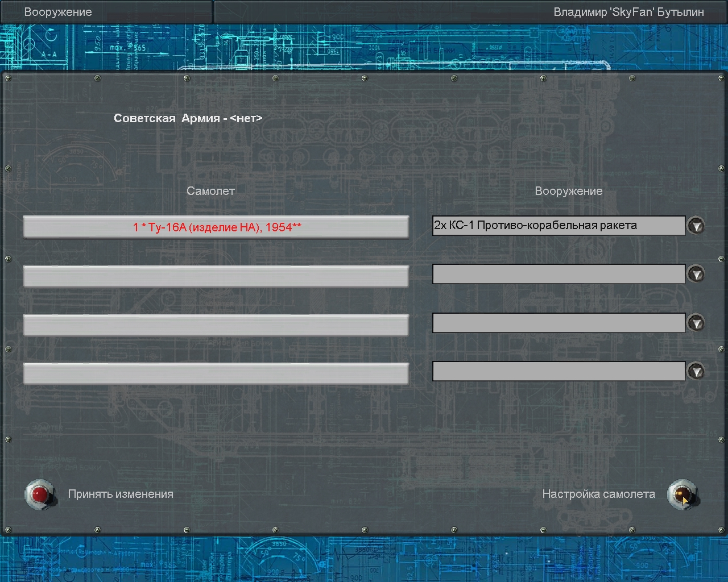
Task: Click the round button beside Настройка самолета
Action: [682, 494]
